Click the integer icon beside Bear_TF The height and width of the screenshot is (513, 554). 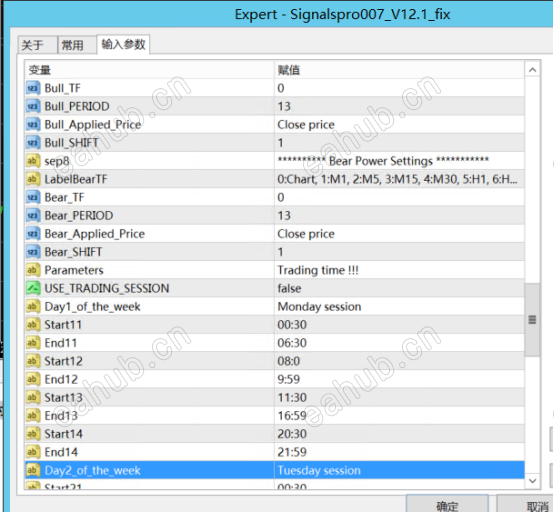33,197
